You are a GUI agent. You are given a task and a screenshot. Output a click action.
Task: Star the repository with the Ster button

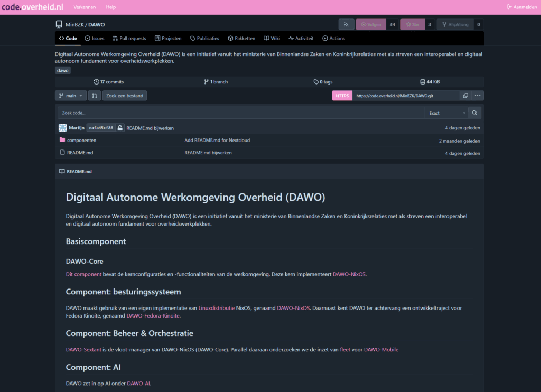pyautogui.click(x=413, y=24)
